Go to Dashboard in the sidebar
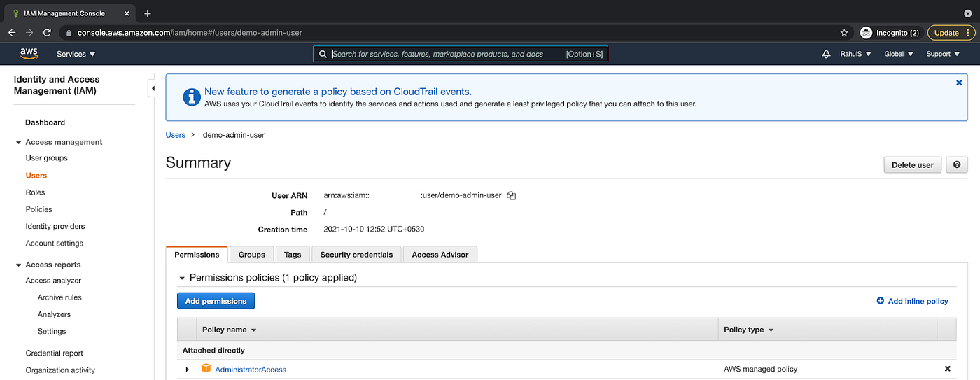 coord(45,122)
